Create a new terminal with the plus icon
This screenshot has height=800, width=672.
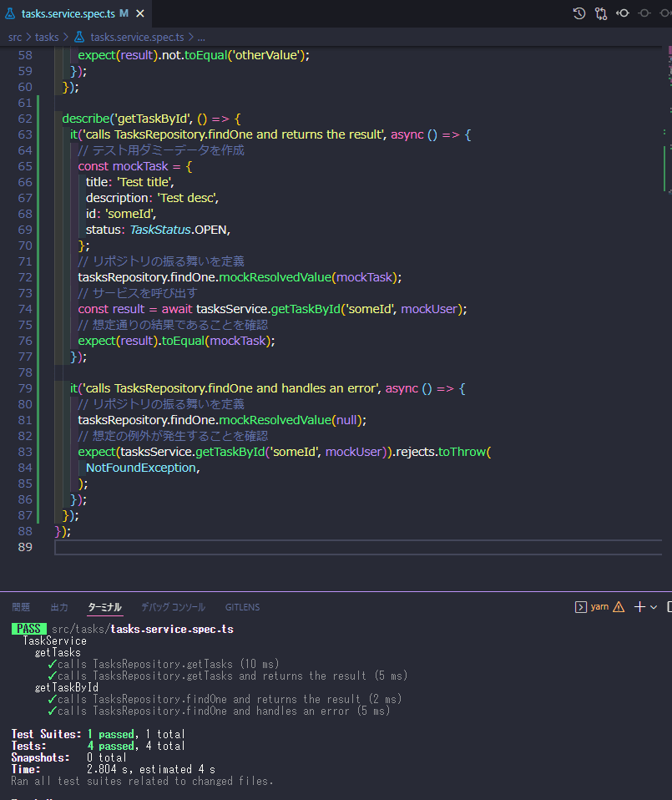click(639, 606)
